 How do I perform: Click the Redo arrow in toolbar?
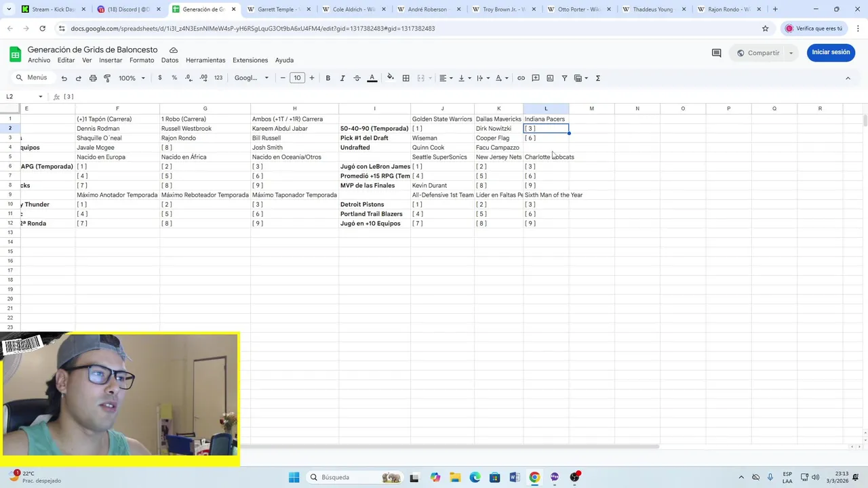click(x=79, y=78)
